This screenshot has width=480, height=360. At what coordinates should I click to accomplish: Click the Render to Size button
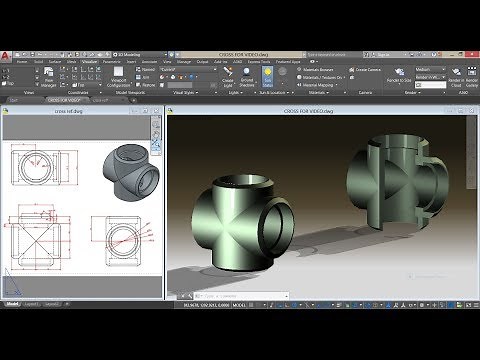point(399,75)
